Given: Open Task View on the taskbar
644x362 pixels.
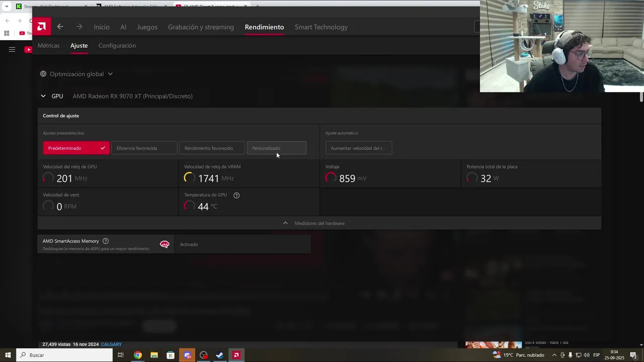Looking at the screenshot, I should 121,355.
